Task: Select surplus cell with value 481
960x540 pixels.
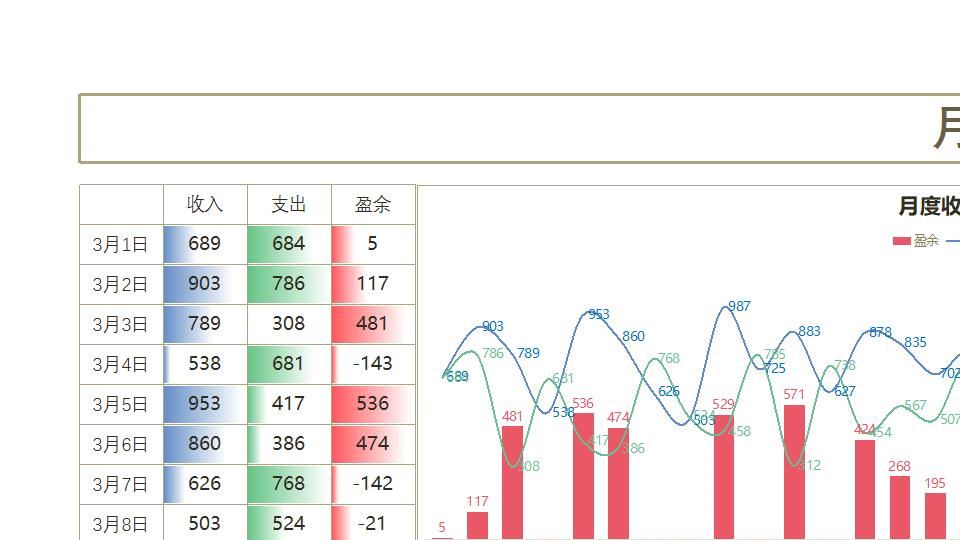Action: click(x=373, y=324)
